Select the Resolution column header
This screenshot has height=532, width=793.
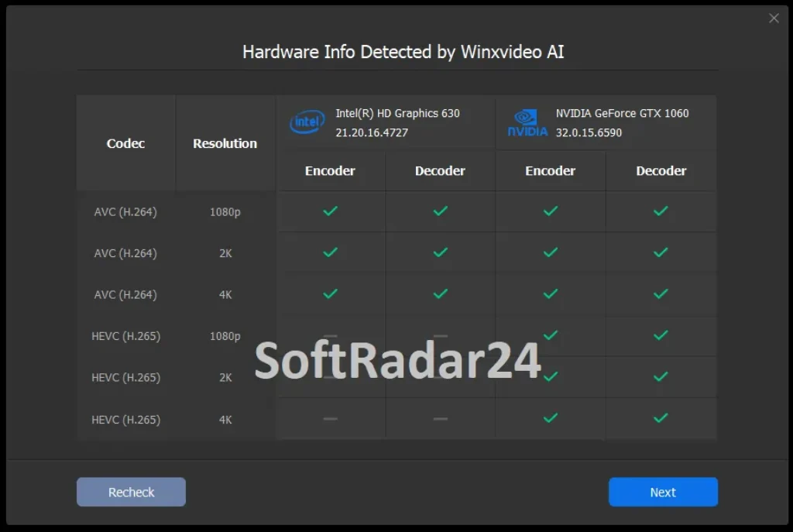225,143
